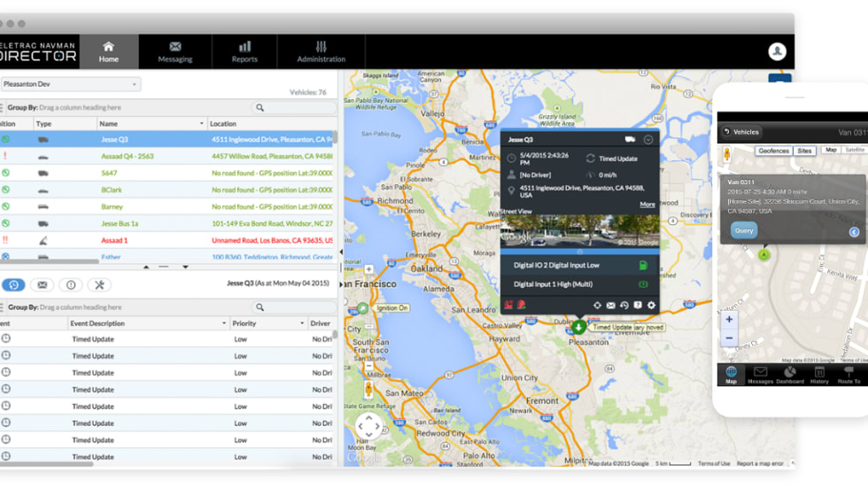The height and width of the screenshot is (489, 868).
Task: Open the Messaging tab in top navigation
Action: coord(174,51)
